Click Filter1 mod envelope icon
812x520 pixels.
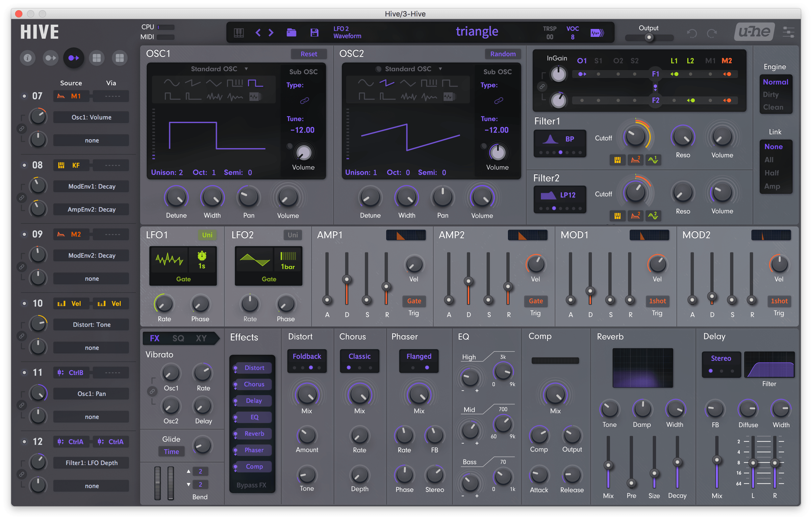635,160
